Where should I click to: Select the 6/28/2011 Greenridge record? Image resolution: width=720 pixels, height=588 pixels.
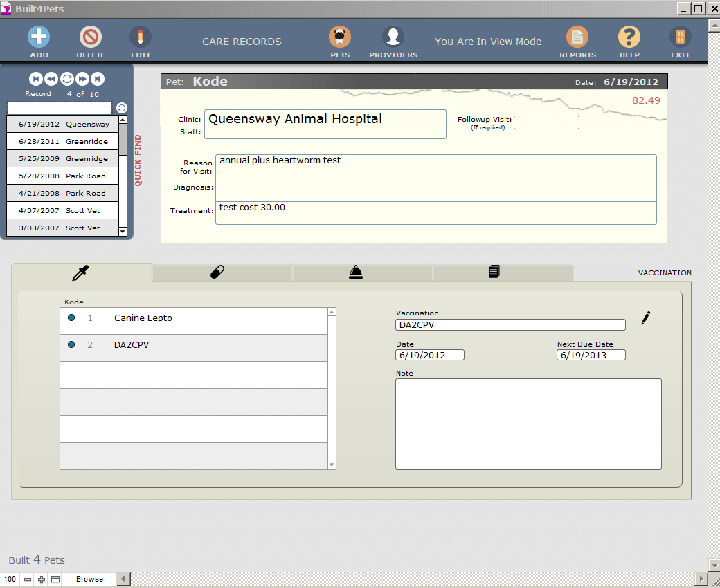click(x=62, y=142)
